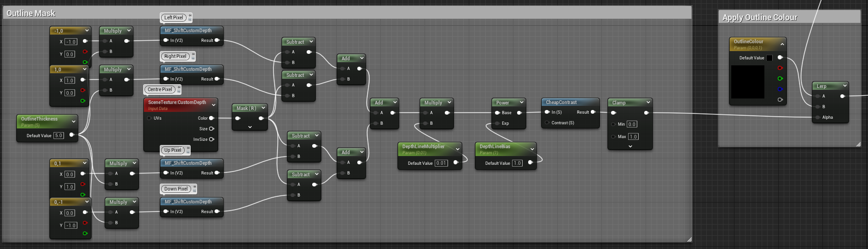Toggle the pin icon on Down Pixel comment bubble
This screenshot has height=249, width=868.
[195, 187]
